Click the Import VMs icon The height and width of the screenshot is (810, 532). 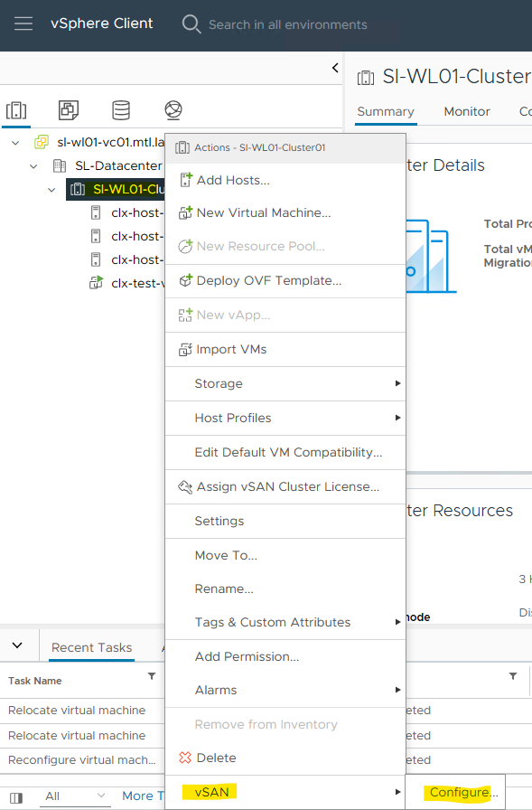point(185,349)
